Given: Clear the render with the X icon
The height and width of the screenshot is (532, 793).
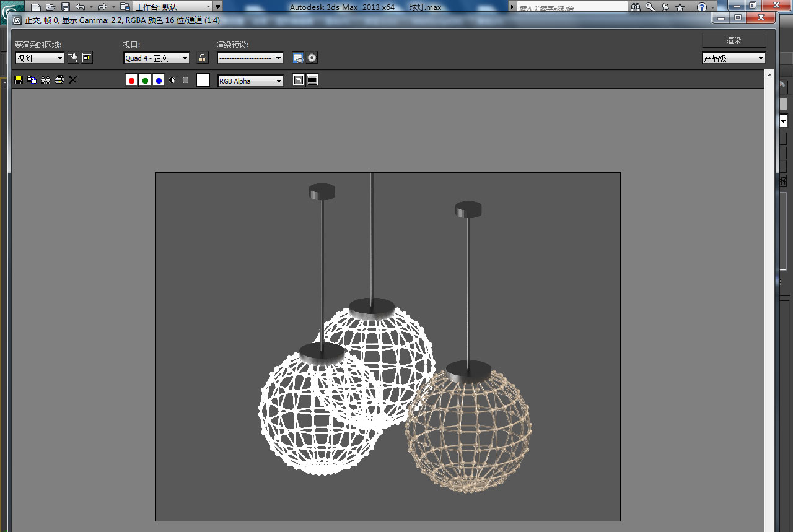Looking at the screenshot, I should click(72, 80).
